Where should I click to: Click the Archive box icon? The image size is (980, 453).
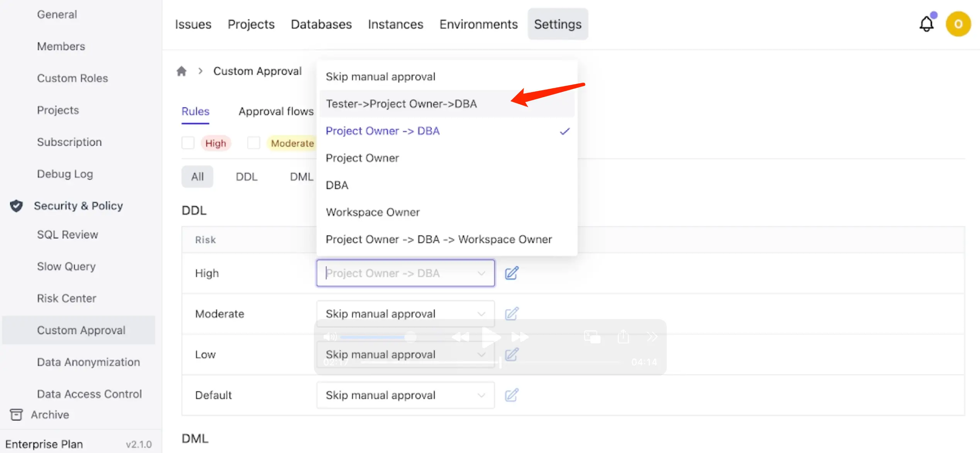point(16,414)
